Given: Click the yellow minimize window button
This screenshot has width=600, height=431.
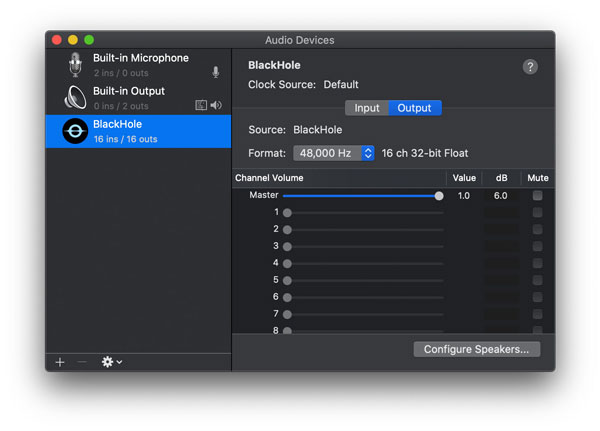Looking at the screenshot, I should (x=73, y=40).
